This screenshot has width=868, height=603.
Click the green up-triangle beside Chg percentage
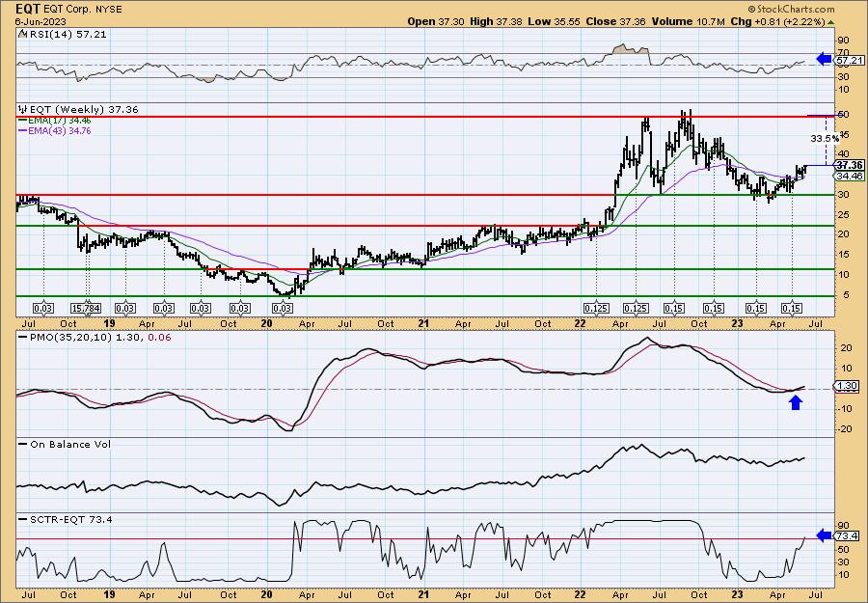coord(829,22)
